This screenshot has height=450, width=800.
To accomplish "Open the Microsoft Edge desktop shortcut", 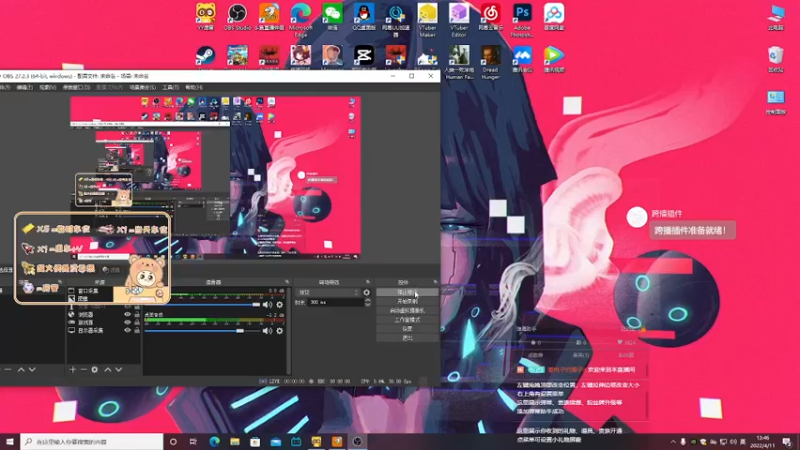I will point(301,20).
